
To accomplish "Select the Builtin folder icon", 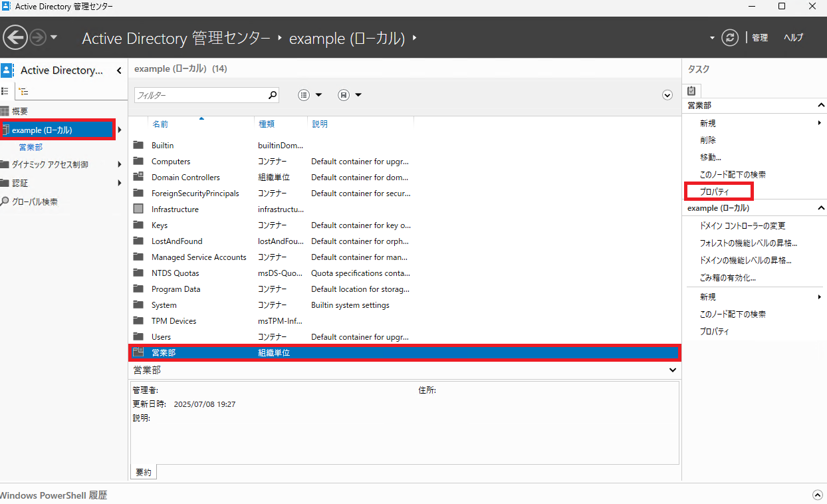I will pos(138,145).
